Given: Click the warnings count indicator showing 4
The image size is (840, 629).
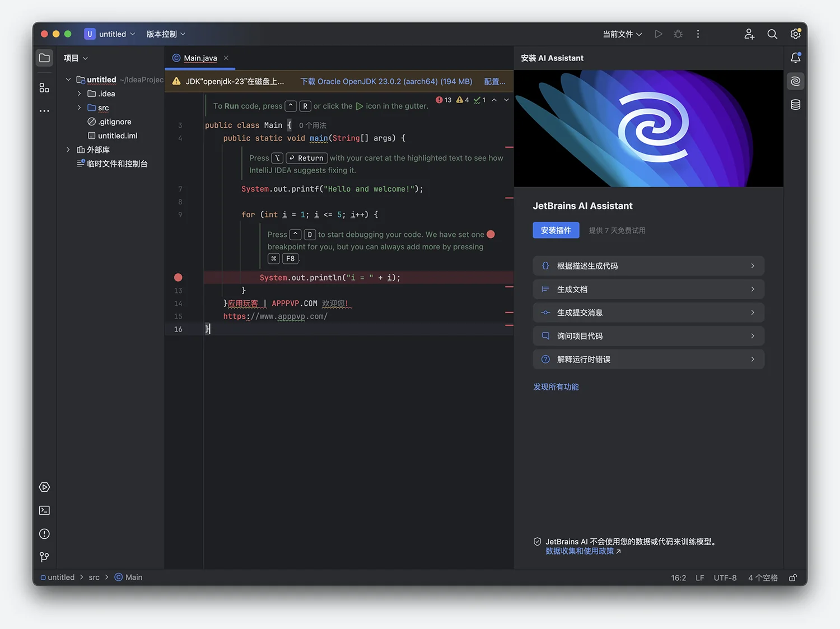Looking at the screenshot, I should point(463,100).
